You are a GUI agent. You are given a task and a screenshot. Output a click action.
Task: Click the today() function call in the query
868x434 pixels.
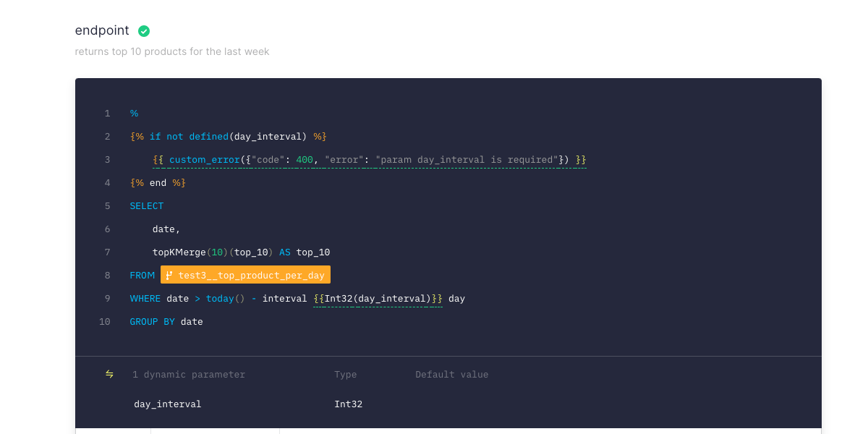(x=226, y=299)
